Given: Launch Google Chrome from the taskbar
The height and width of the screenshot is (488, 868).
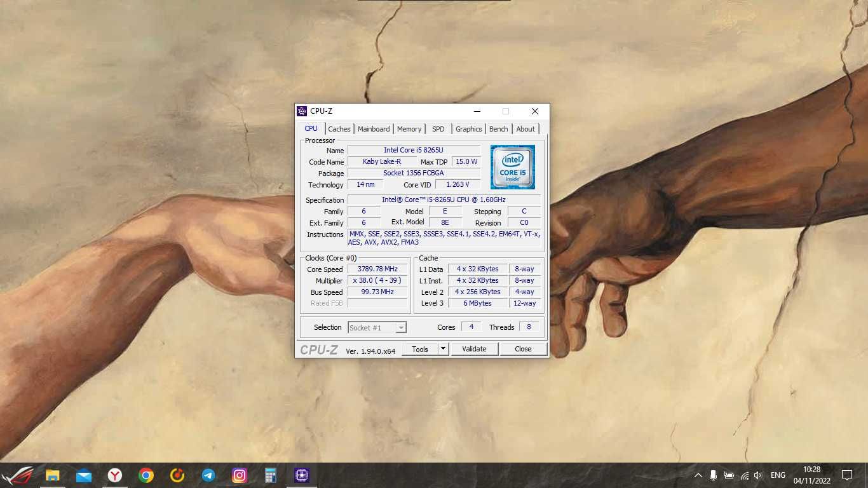Looking at the screenshot, I should 146,475.
